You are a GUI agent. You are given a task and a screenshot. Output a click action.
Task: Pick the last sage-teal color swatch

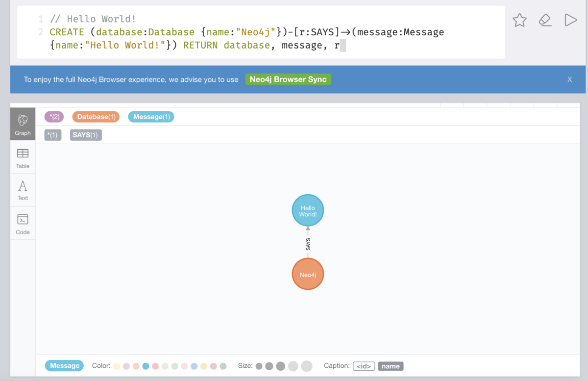point(223,366)
